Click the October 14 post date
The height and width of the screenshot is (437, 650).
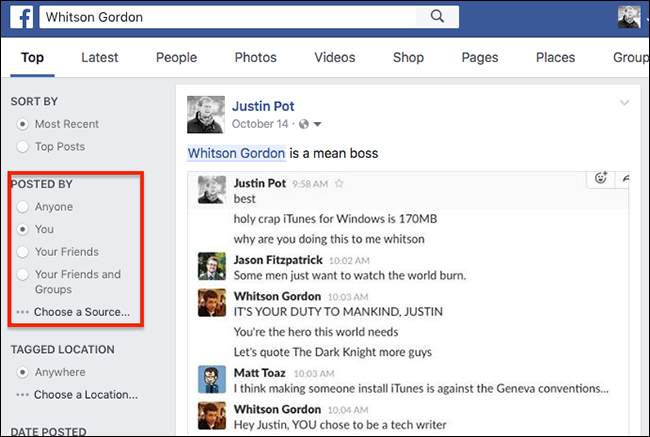pyautogui.click(x=260, y=124)
